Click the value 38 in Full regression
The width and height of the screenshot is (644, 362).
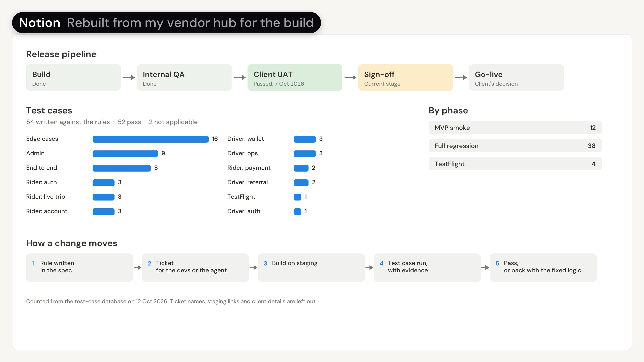click(x=591, y=146)
